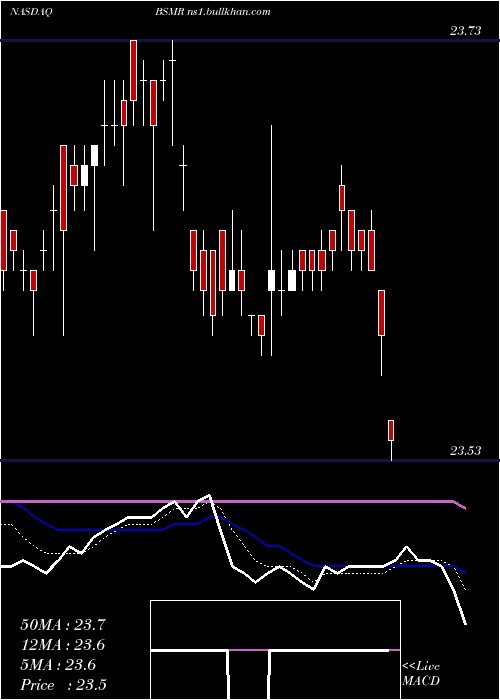Click the <<Live MACD label
500x700 pixels.
[x=421, y=673]
